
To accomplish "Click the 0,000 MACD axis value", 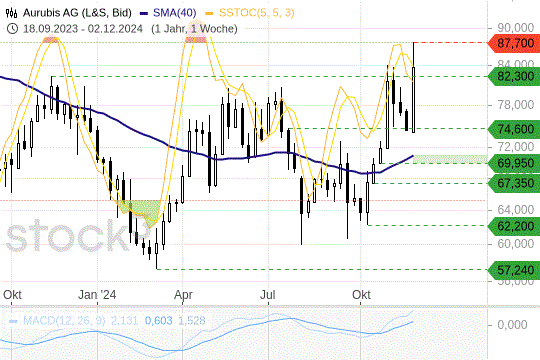I will tap(512, 325).
